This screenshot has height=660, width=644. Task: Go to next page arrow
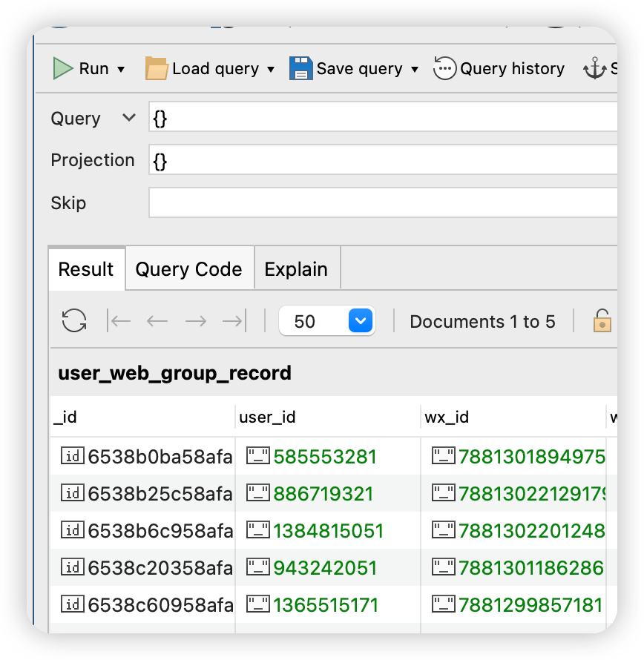tap(196, 321)
